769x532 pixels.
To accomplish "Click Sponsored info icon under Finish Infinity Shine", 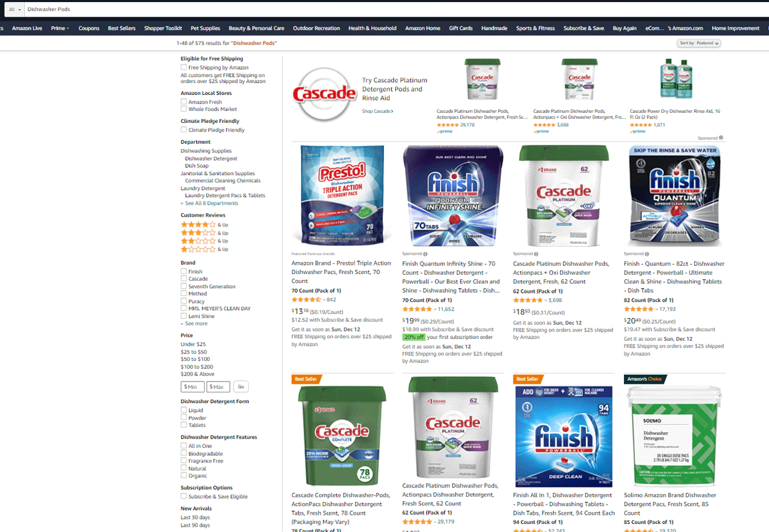I will pyautogui.click(x=425, y=254).
